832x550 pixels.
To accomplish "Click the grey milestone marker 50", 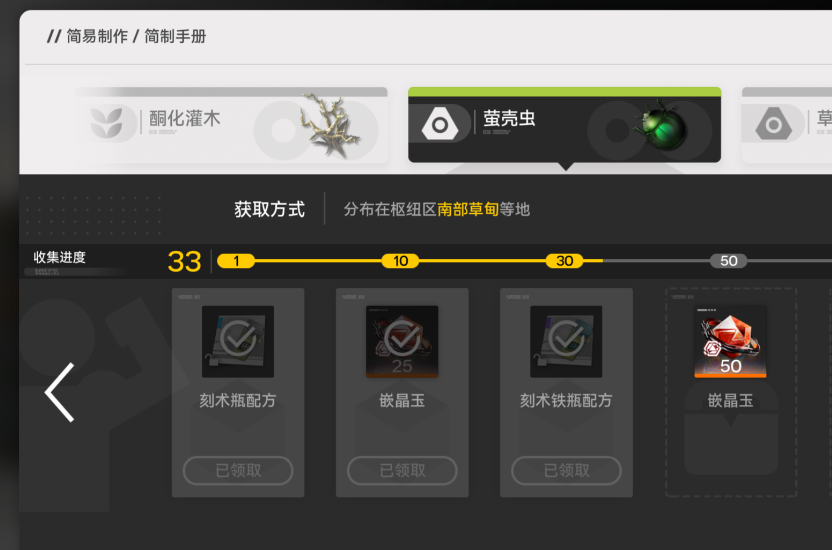I will coord(729,261).
